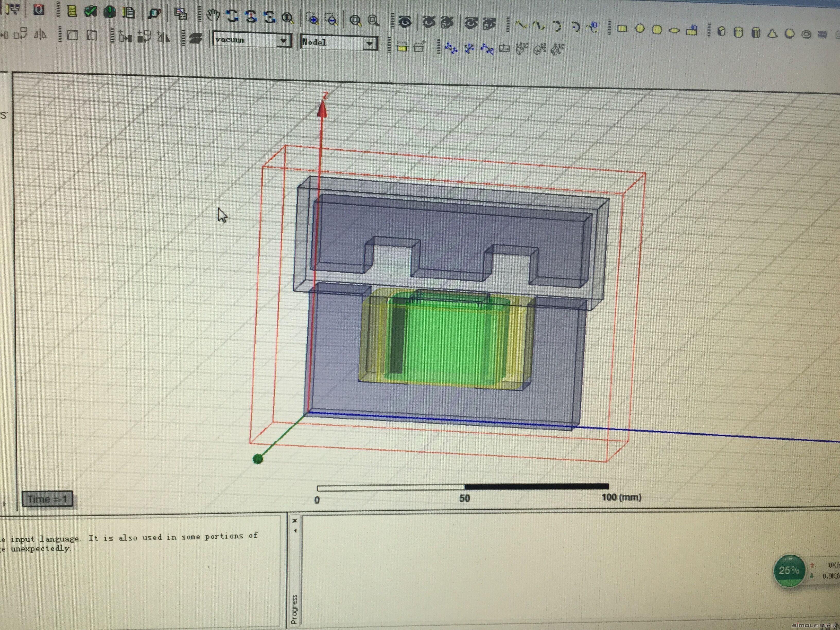Click the Fit Selection view icon
The image size is (840, 630).
pyautogui.click(x=374, y=21)
